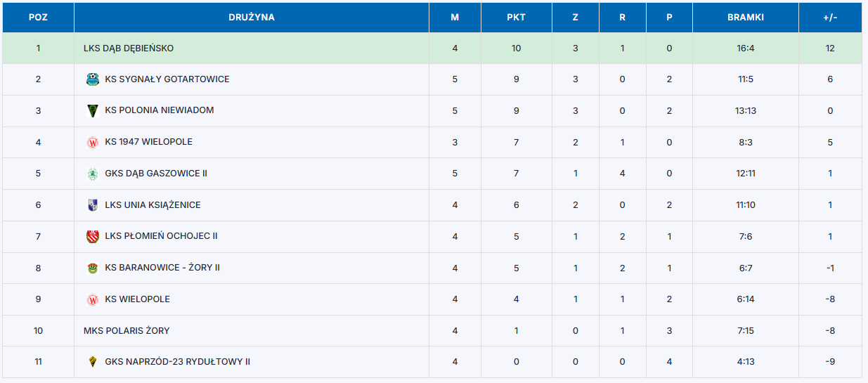Viewport: 868px width, 383px height.
Task: Click the KS 1947 Wielopole team crest
Action: 92,143
